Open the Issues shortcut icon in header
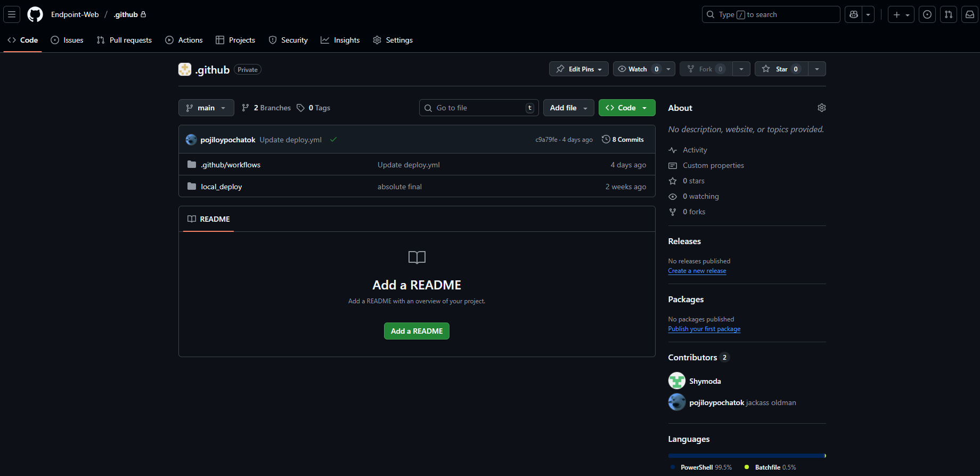Screen dimensions: 980x476 click(927, 14)
